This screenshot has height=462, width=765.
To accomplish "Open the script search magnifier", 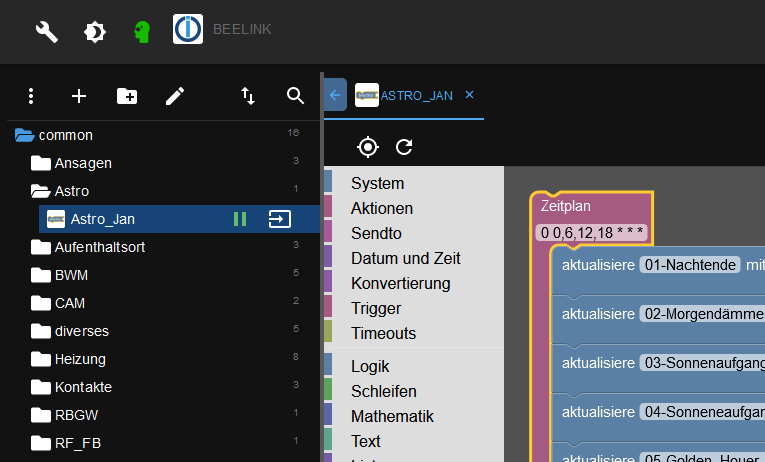I will 295,96.
